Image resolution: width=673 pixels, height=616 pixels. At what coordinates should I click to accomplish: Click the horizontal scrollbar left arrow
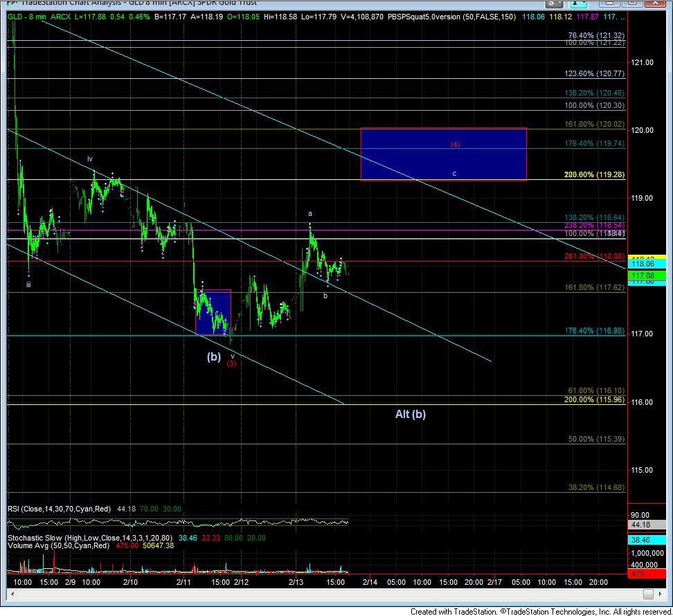click(13, 594)
